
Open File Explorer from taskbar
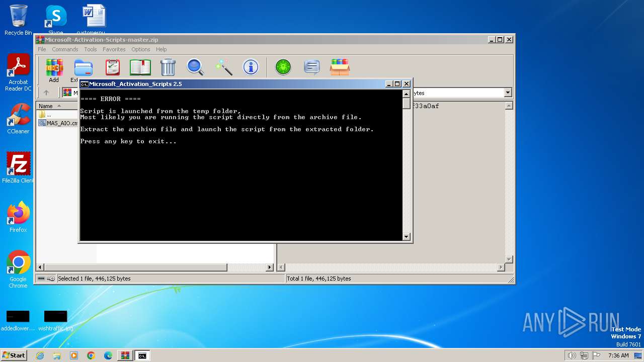57,355
